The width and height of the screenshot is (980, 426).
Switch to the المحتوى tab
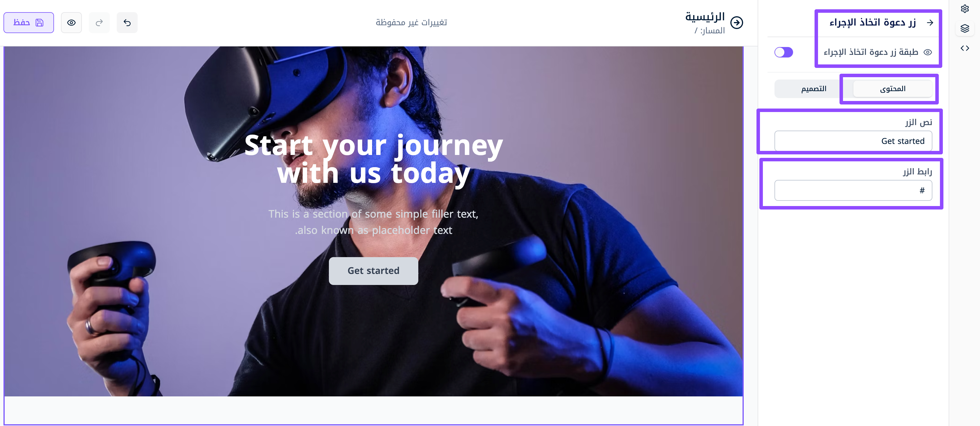pos(892,89)
